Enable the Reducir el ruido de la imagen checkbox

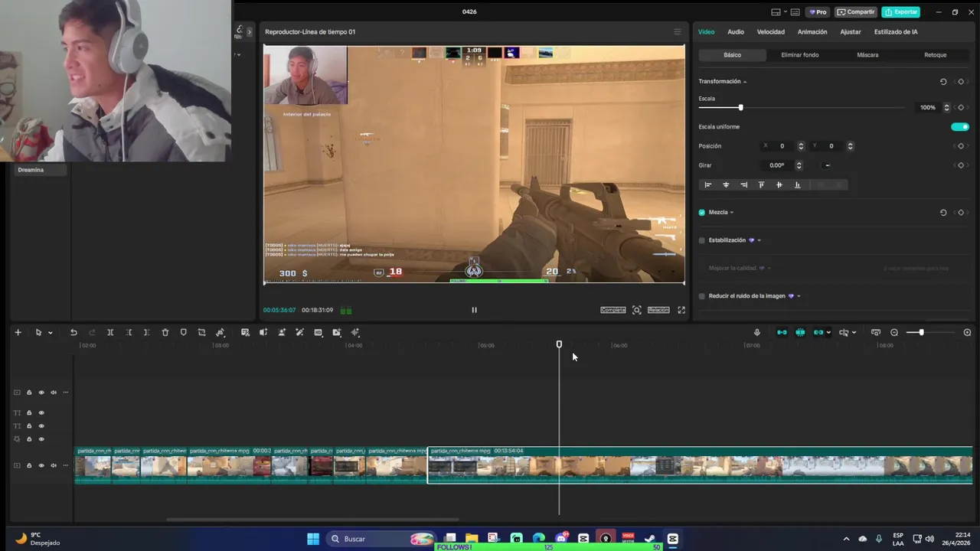coord(702,296)
